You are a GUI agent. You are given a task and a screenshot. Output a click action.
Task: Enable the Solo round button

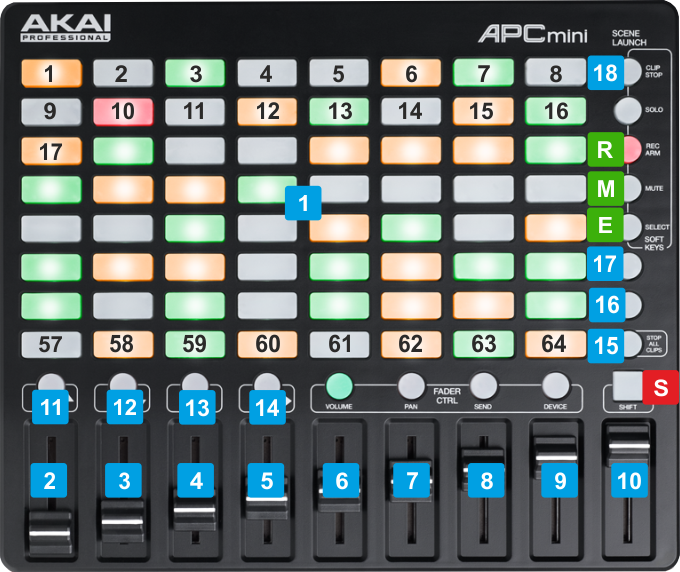[x=627, y=109]
